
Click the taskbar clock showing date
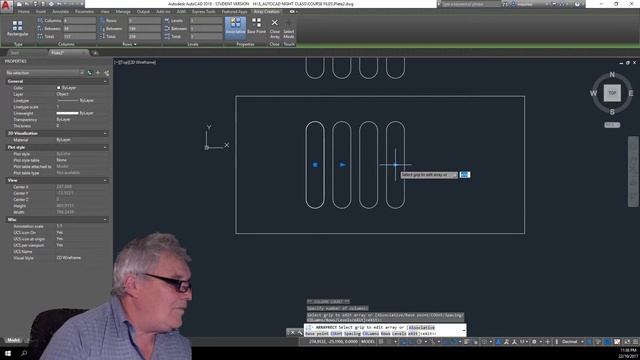click(628, 353)
